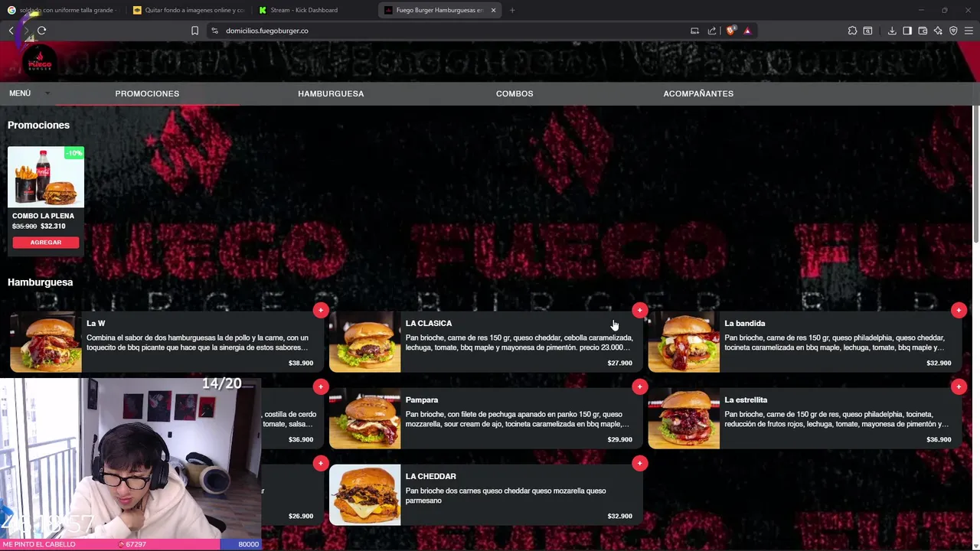
Task: Open LA CLASICA burger photo
Action: 364,341
